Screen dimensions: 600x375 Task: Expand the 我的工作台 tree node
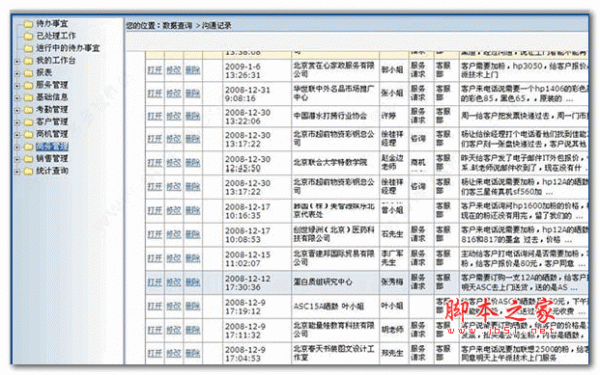coord(17,61)
